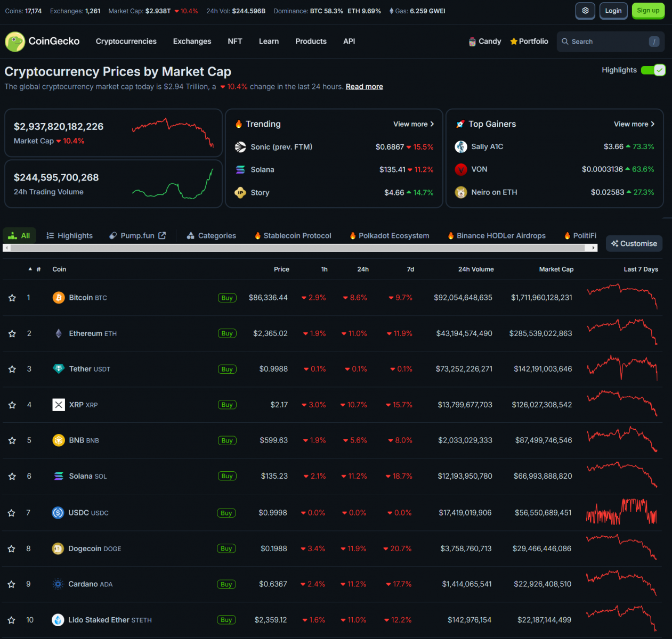Screen dimensions: 672x639
Task: Click the Dogecoin coin icon
Action: [x=58, y=548]
